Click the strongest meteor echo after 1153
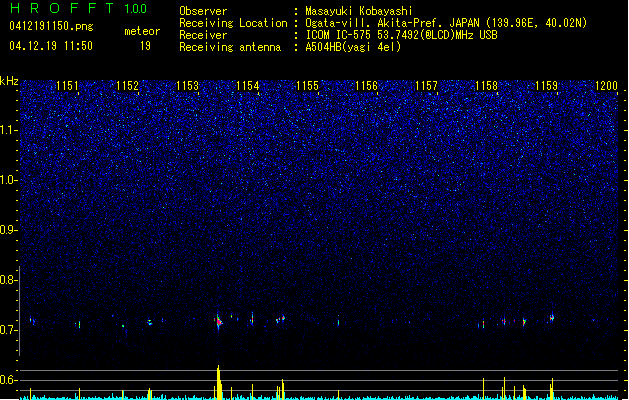Viewport: 629px width, 400px height. click(219, 321)
